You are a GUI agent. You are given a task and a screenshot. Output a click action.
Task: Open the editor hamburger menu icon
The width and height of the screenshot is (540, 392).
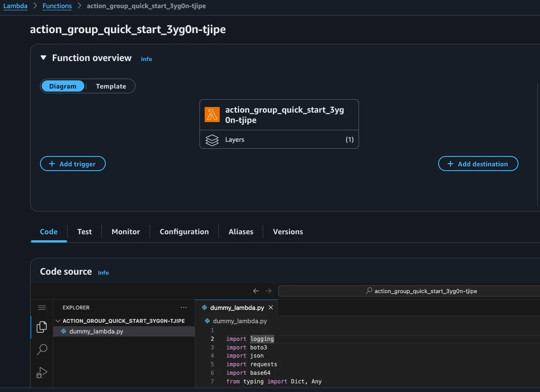(42, 308)
